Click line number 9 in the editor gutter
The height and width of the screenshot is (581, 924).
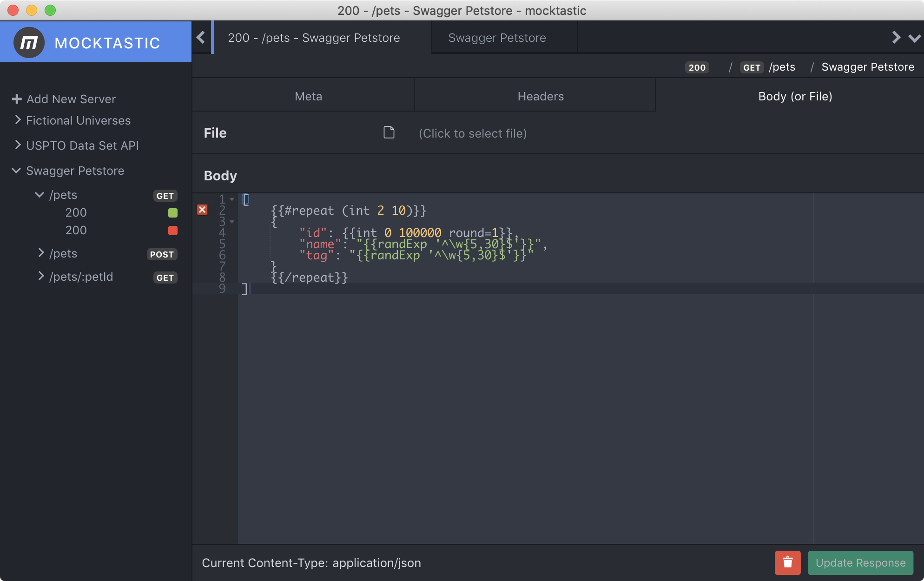(222, 289)
